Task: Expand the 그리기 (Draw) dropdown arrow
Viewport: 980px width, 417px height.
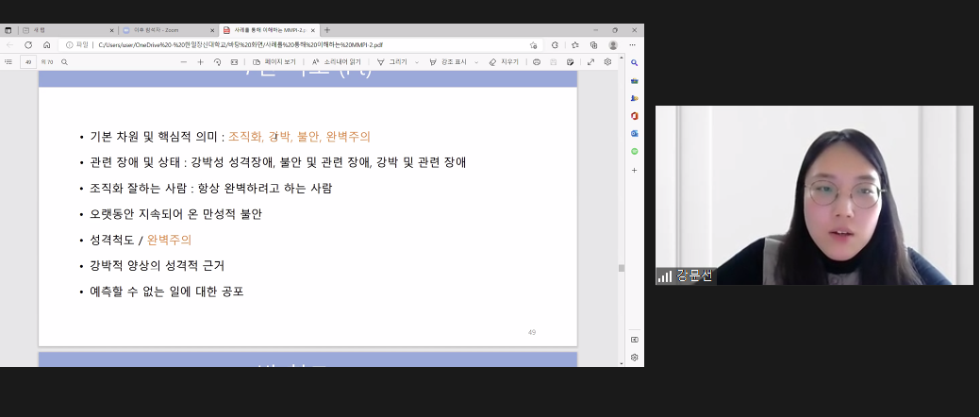Action: click(416, 62)
